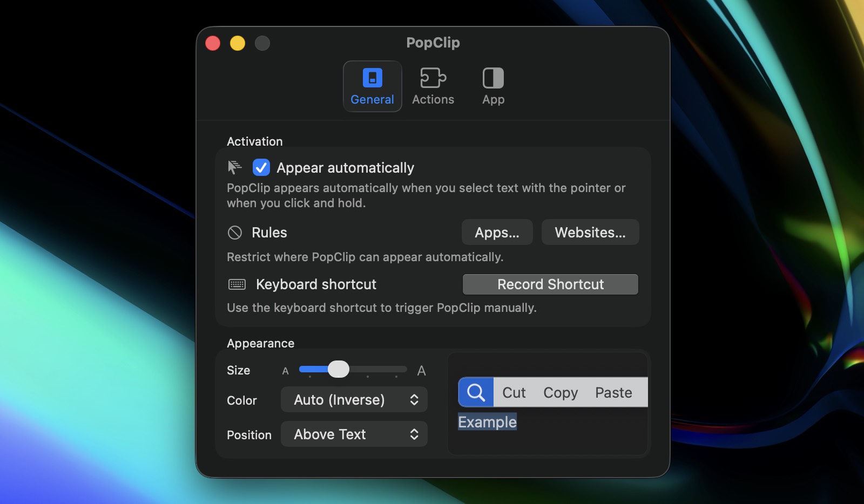Click Cut in the preview bar
This screenshot has width=864, height=504.
click(x=514, y=393)
